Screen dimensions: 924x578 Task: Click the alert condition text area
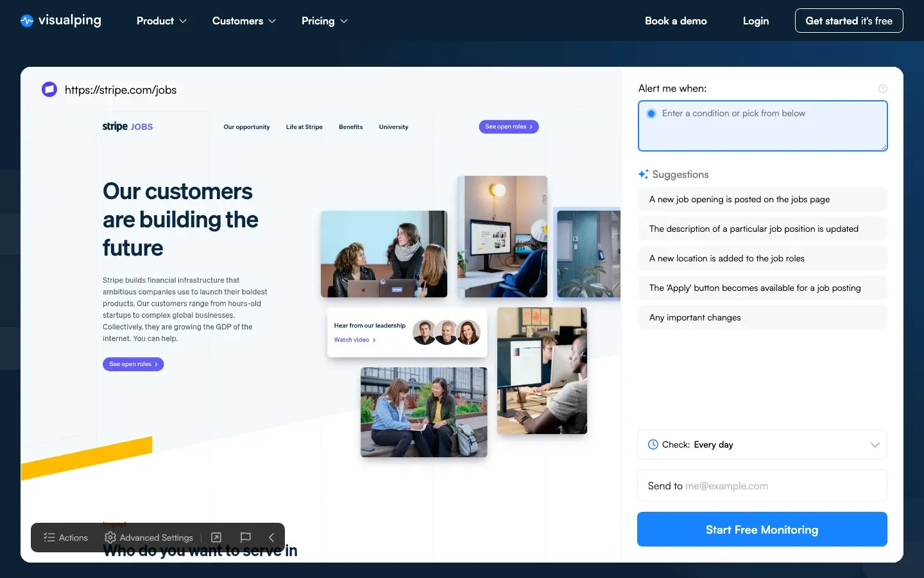(763, 126)
